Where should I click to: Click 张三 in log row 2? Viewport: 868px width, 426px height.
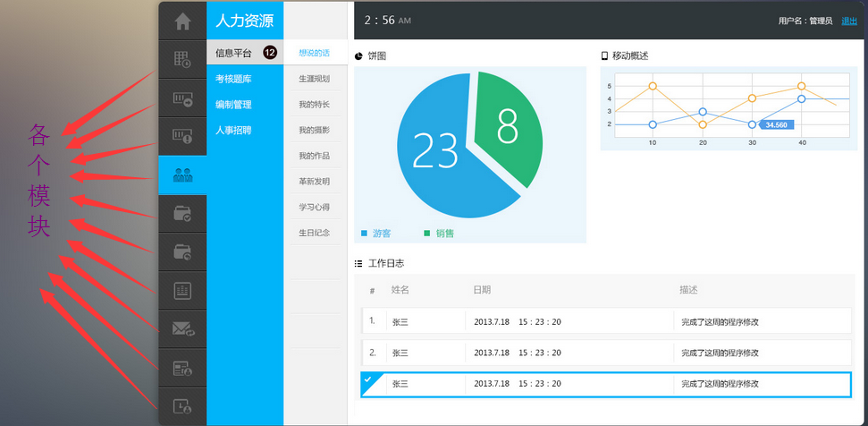(400, 353)
